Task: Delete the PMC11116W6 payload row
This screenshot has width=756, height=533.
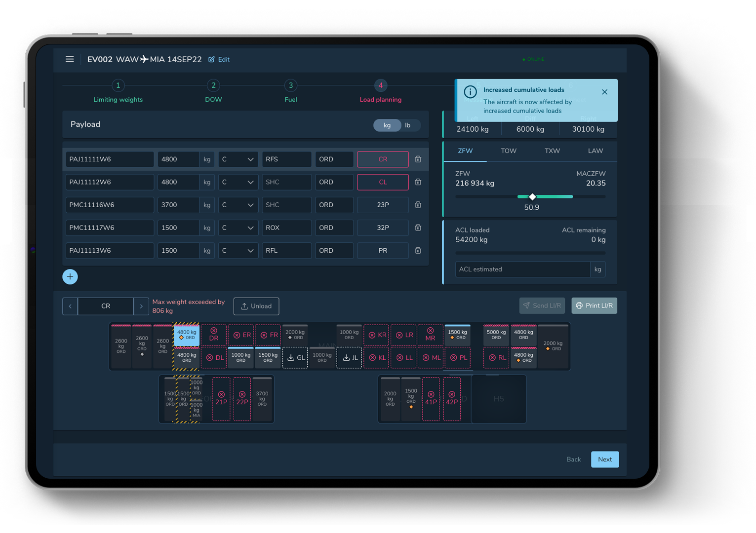Action: coord(418,205)
